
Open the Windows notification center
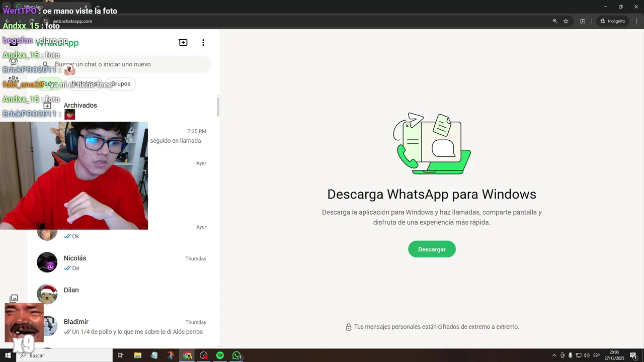633,355
